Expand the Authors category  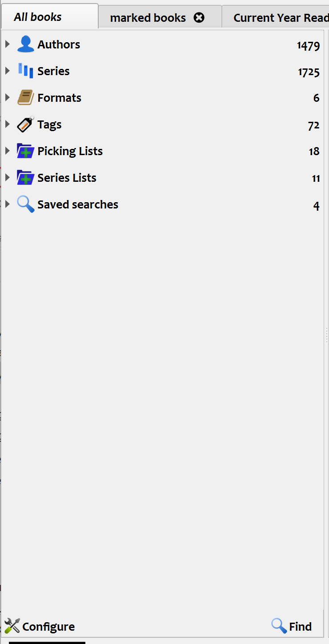click(x=7, y=44)
